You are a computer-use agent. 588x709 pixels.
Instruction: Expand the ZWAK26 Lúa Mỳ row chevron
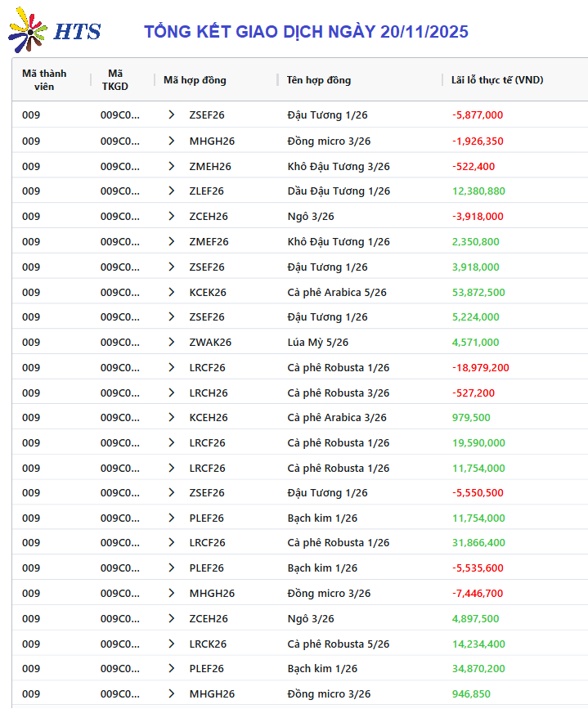tap(171, 343)
